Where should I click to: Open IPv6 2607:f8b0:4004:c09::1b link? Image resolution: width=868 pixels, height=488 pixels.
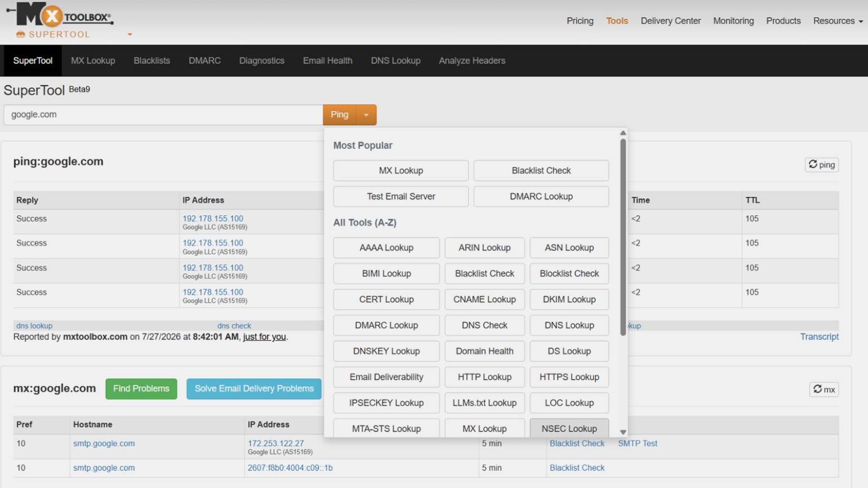coord(290,468)
